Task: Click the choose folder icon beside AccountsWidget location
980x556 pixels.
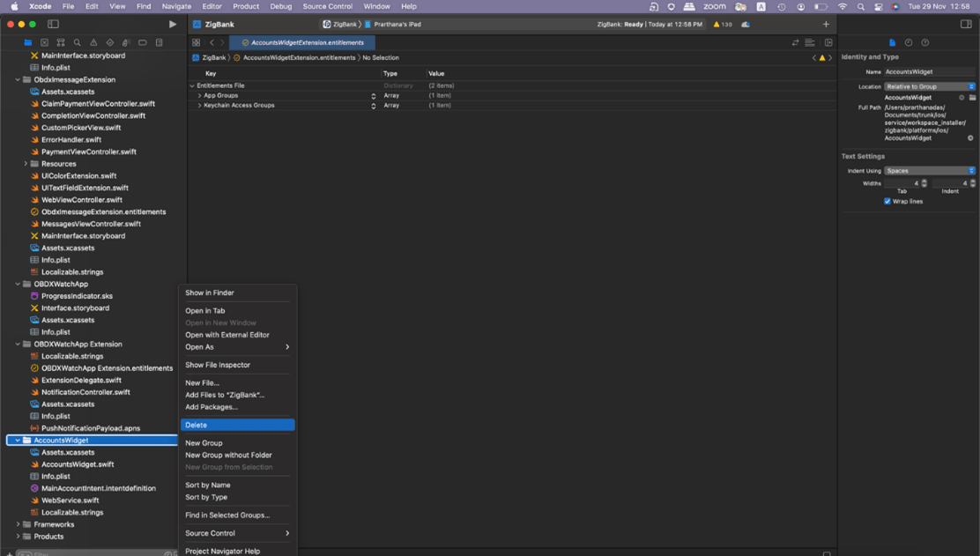Action: click(x=972, y=98)
